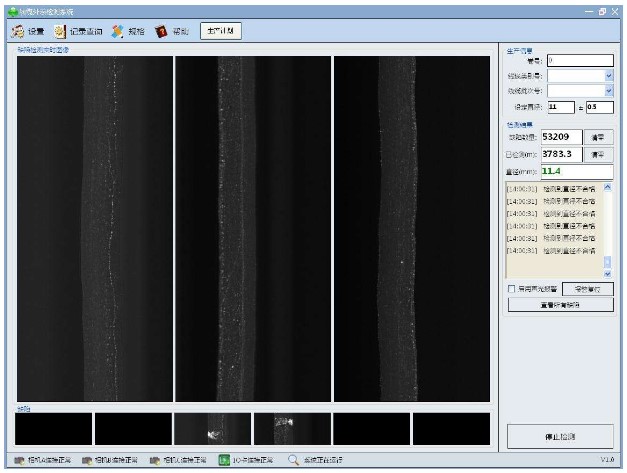This screenshot has width=627, height=473.
Task: Enable the sound and light alarm checkbox
Action: [x=512, y=289]
